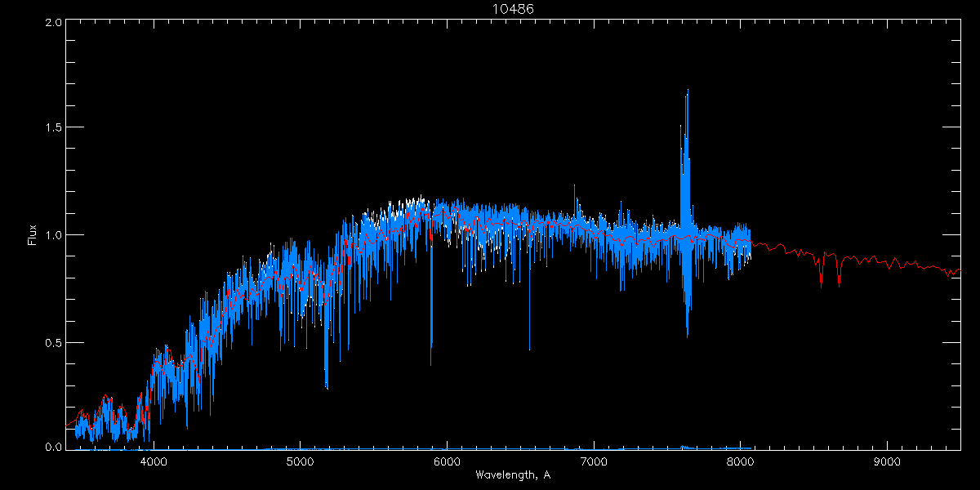Click the first red model dip past 8500

pyautogui.click(x=821, y=283)
